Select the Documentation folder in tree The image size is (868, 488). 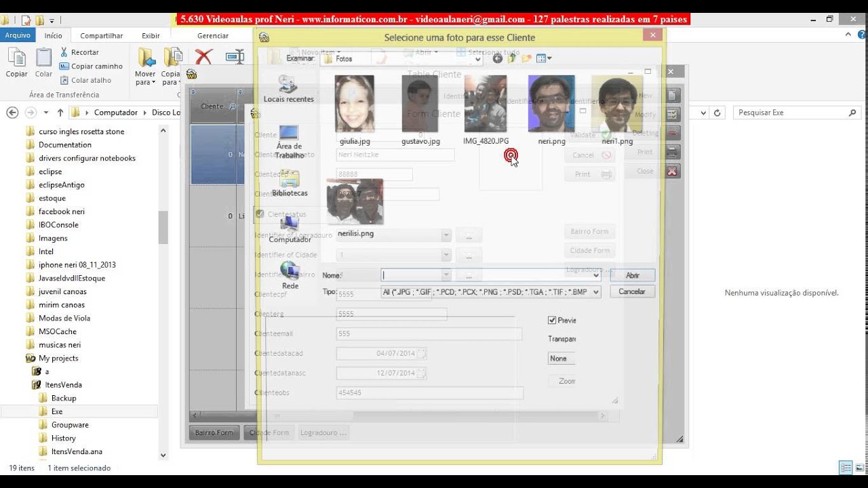pyautogui.click(x=65, y=144)
